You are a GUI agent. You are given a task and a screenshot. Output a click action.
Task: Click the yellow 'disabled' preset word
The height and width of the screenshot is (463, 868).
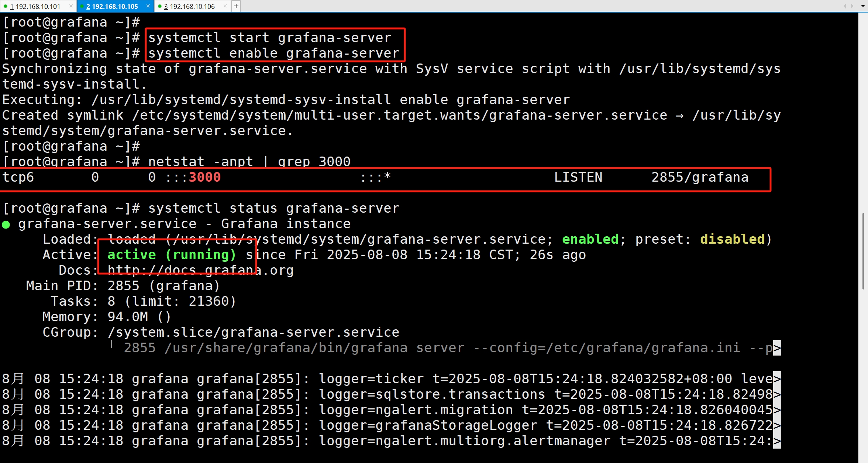pyautogui.click(x=732, y=239)
